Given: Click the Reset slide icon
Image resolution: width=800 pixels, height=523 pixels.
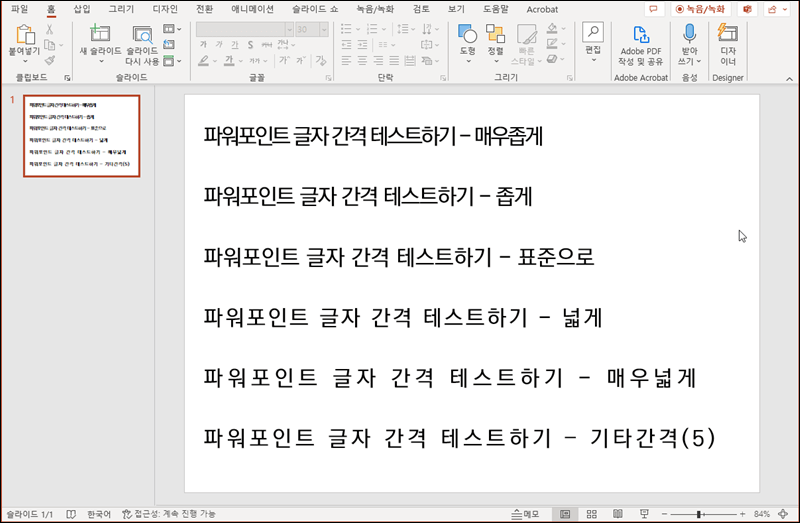Looking at the screenshot, I should click(169, 45).
